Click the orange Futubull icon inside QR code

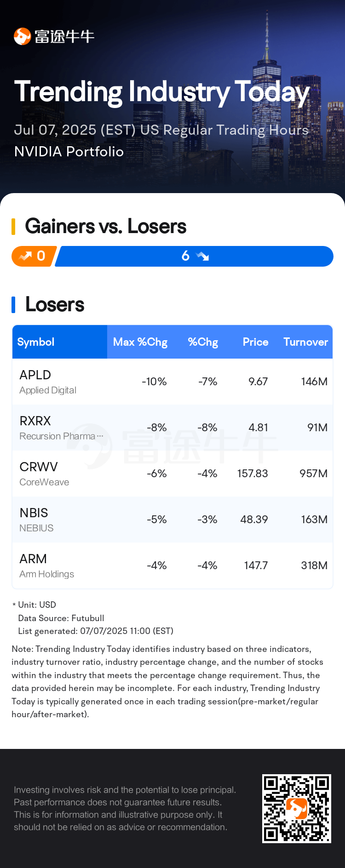[297, 809]
